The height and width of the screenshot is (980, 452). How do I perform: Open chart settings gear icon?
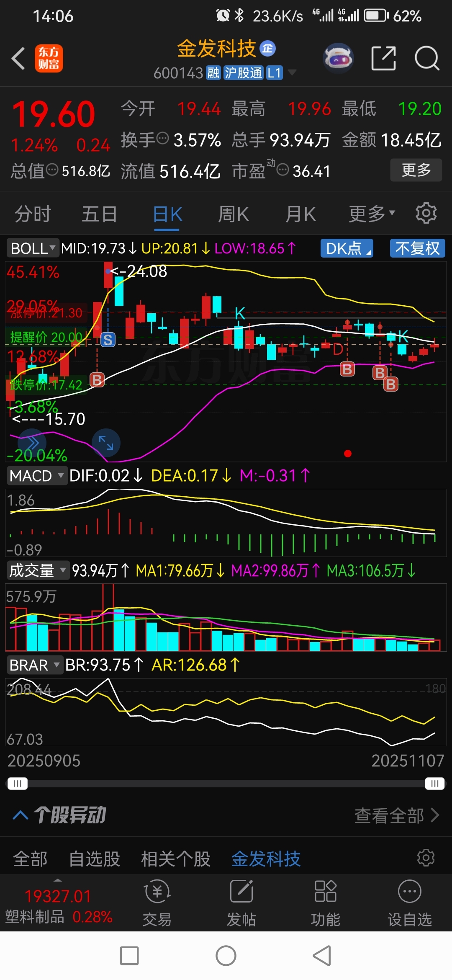click(426, 213)
